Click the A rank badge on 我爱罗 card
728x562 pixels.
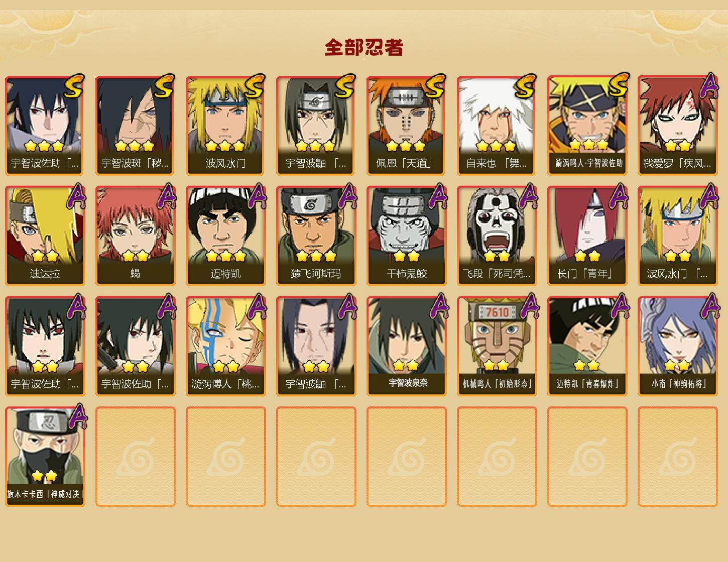coord(708,85)
